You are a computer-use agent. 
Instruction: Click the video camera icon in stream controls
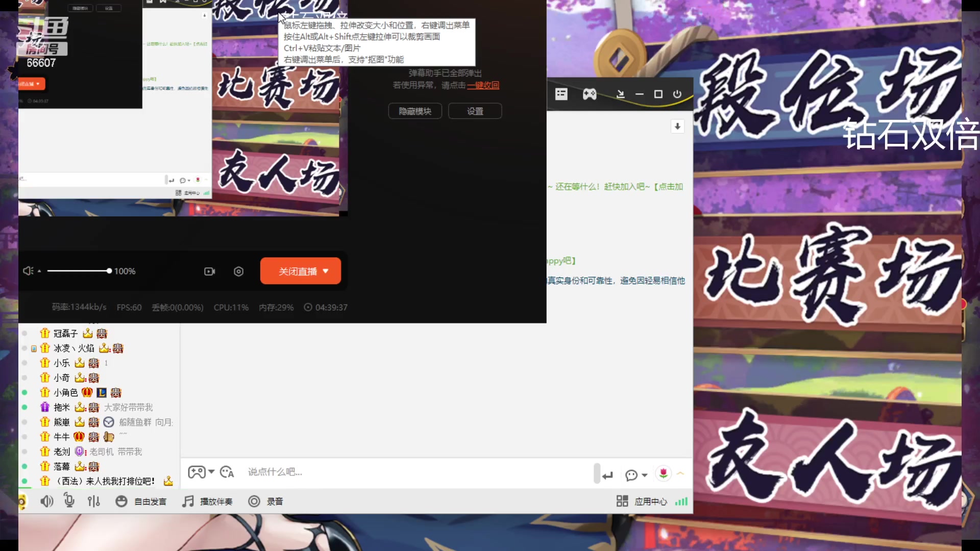(209, 271)
